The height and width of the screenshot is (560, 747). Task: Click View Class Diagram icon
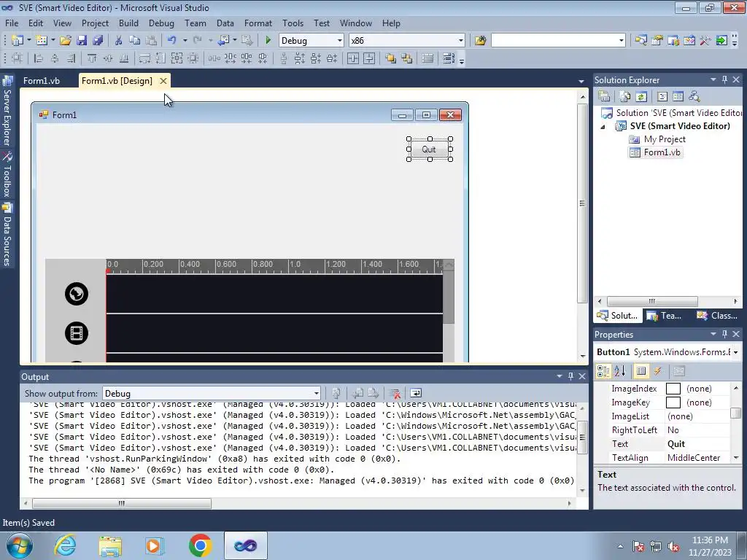tap(694, 97)
